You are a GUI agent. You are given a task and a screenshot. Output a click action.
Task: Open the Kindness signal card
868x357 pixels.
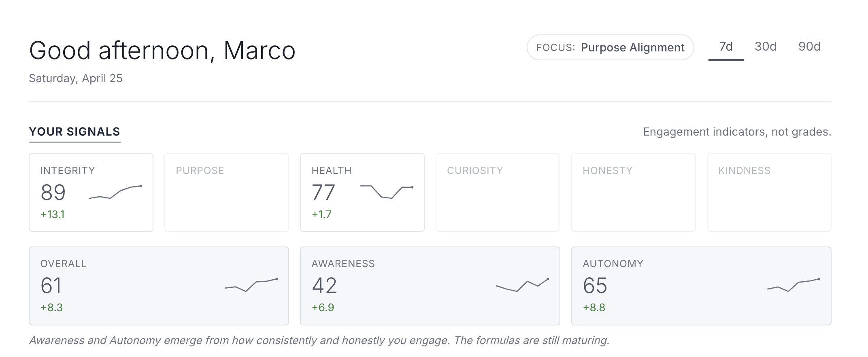[x=769, y=192]
